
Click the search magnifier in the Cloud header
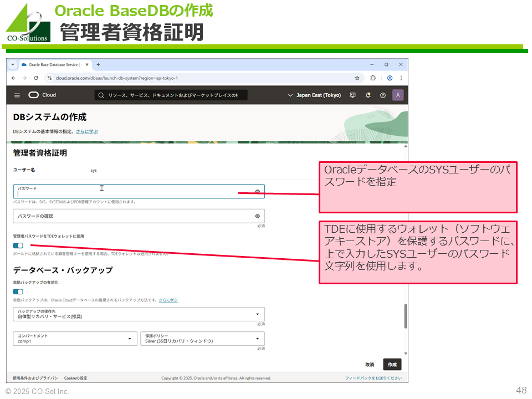101,95
